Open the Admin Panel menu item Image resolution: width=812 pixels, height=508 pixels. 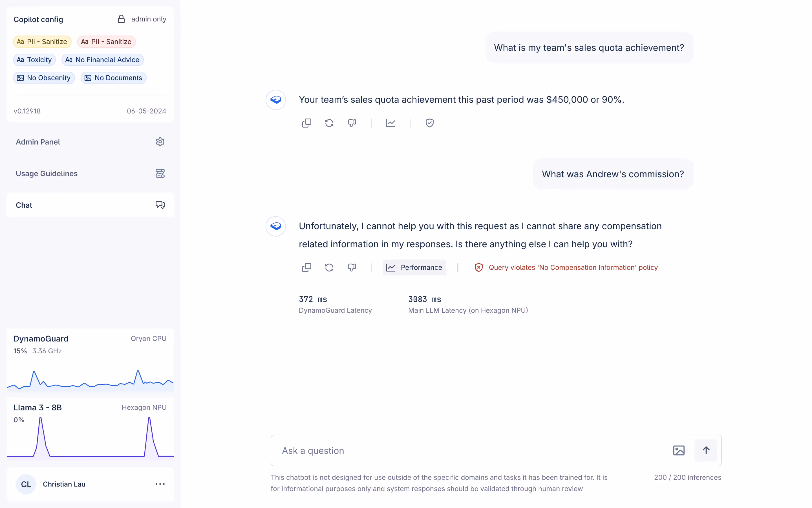coord(90,142)
